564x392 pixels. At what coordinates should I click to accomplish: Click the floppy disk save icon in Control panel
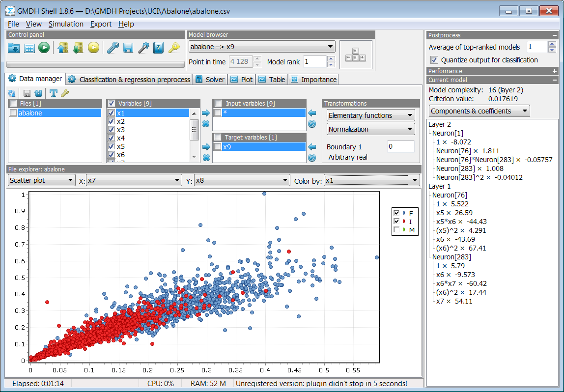coord(128,48)
